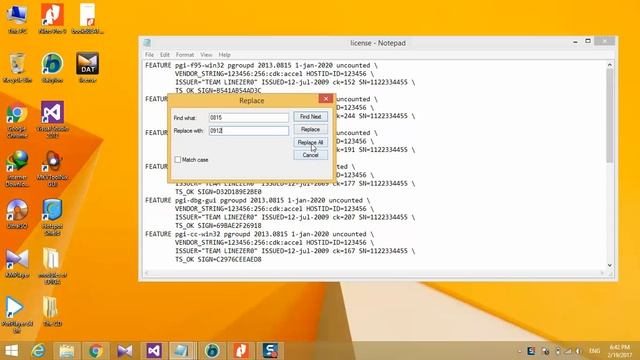Click in Find what input field
The width and height of the screenshot is (640, 360).
pyautogui.click(x=249, y=118)
